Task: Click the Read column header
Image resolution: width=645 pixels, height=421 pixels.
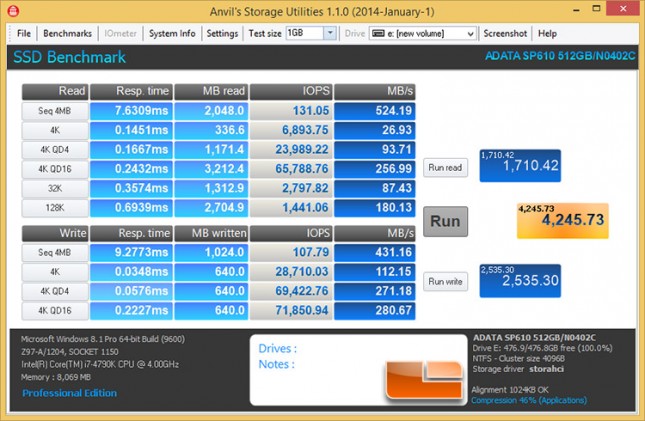Action: coord(55,92)
